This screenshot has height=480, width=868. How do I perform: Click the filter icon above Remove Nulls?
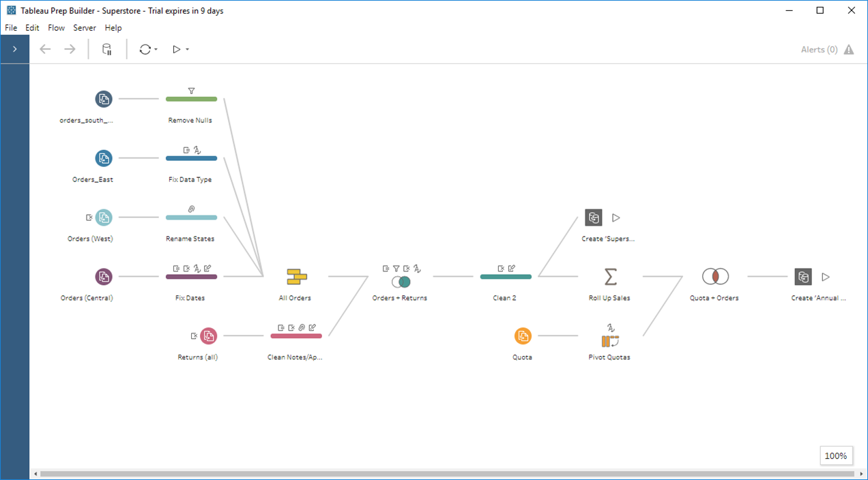191,90
